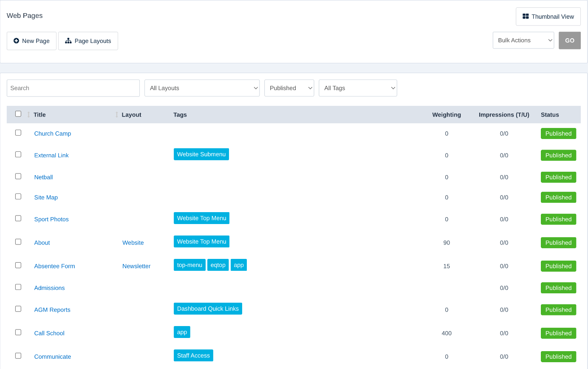The image size is (588, 369).
Task: Click the Website layout link for About
Action: pos(133,243)
